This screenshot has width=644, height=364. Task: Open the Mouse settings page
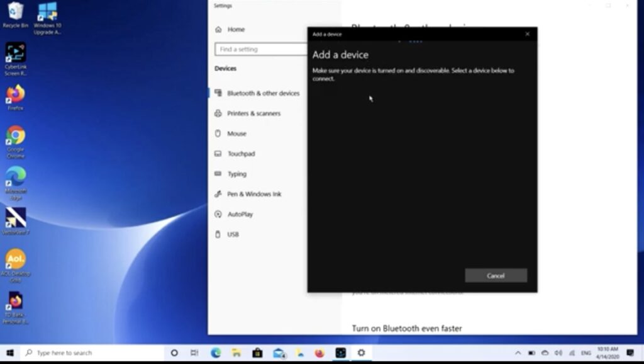(236, 134)
